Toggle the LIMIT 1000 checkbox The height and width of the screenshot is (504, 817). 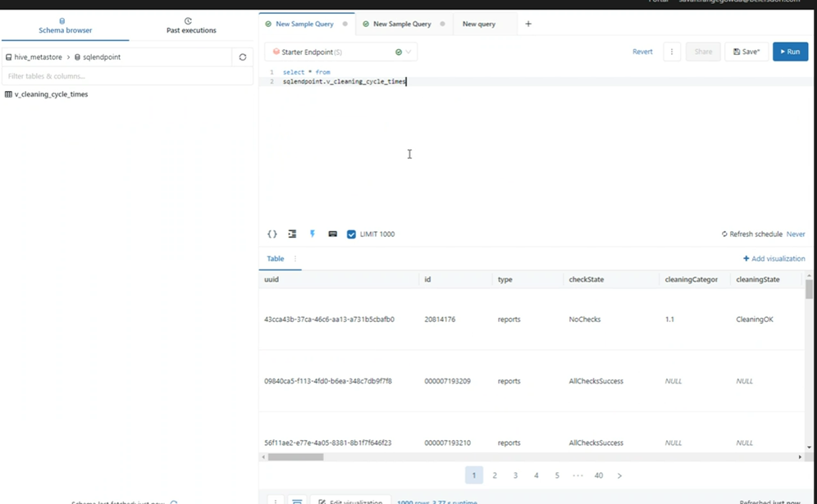tap(351, 234)
